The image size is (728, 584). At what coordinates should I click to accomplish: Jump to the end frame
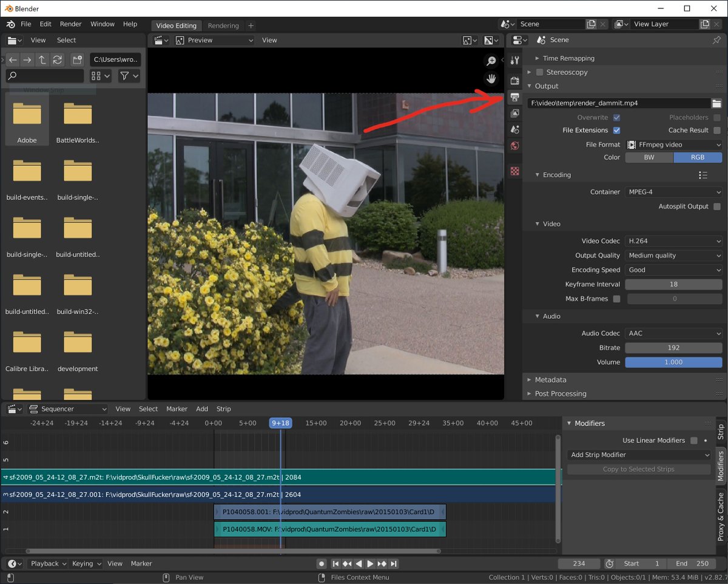click(393, 564)
